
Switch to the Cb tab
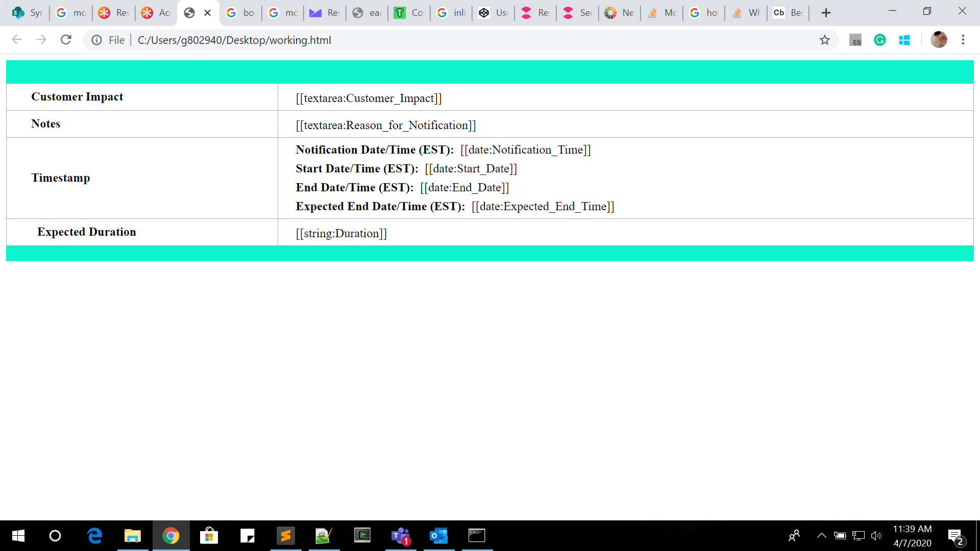point(788,13)
